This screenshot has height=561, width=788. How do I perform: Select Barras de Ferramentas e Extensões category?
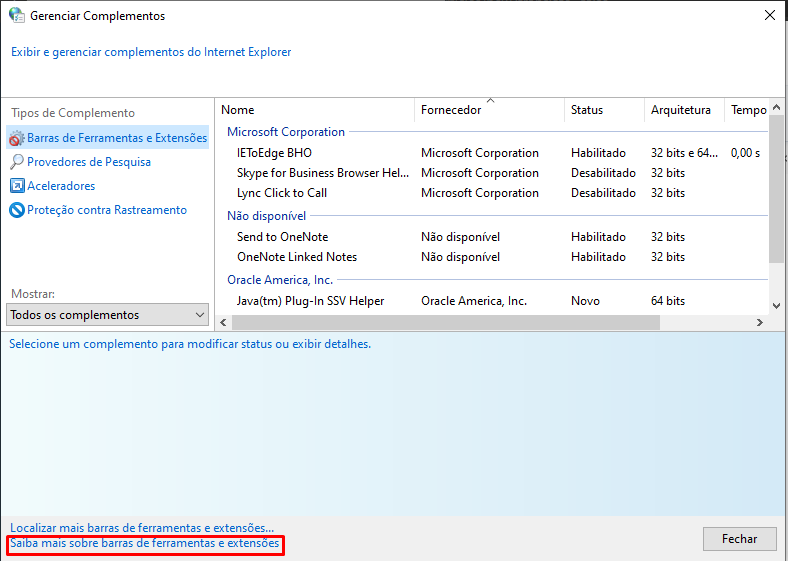(108, 138)
